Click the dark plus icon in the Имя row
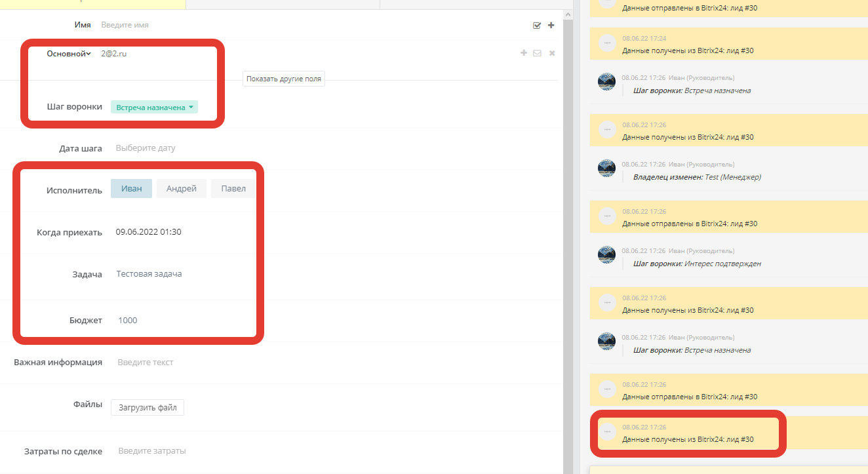Image resolution: width=868 pixels, height=474 pixels. [551, 26]
